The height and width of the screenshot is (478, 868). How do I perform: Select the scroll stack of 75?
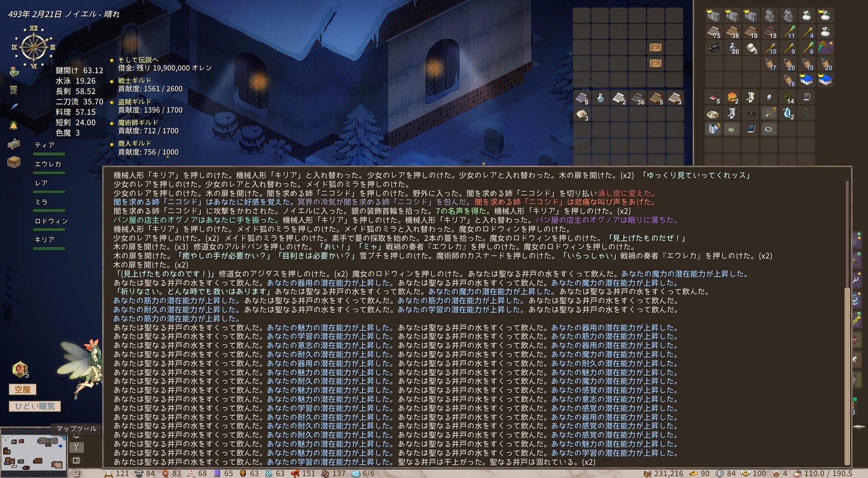coord(713,32)
